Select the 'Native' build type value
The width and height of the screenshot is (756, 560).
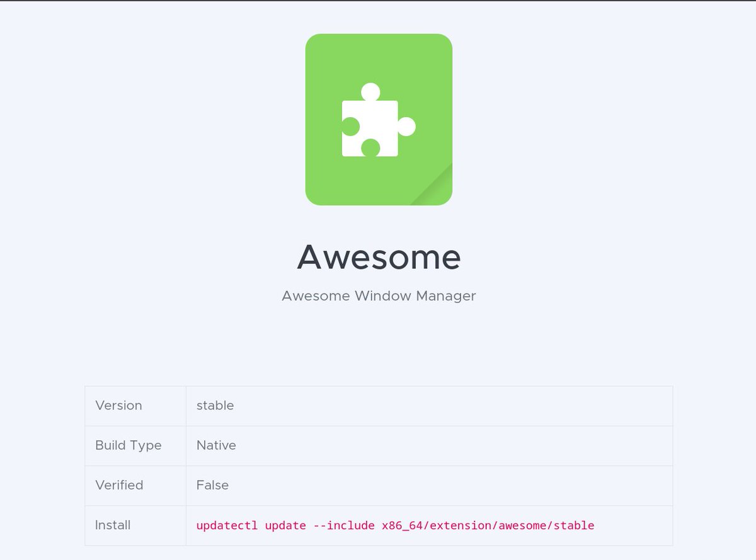point(216,445)
